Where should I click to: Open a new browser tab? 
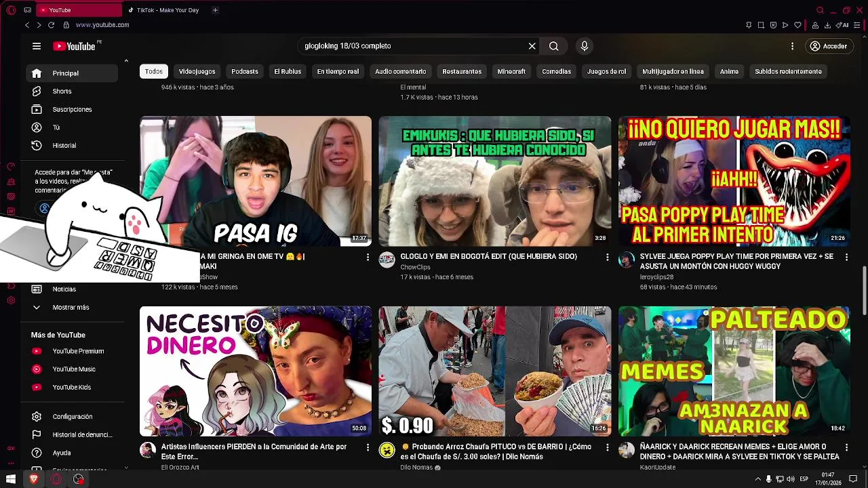pyautogui.click(x=215, y=10)
